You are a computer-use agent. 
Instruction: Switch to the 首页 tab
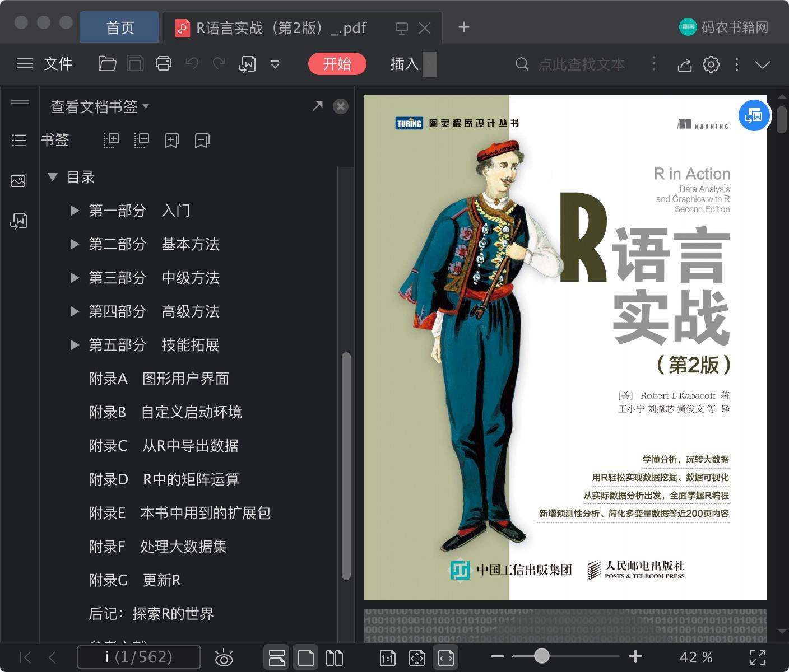click(x=120, y=27)
